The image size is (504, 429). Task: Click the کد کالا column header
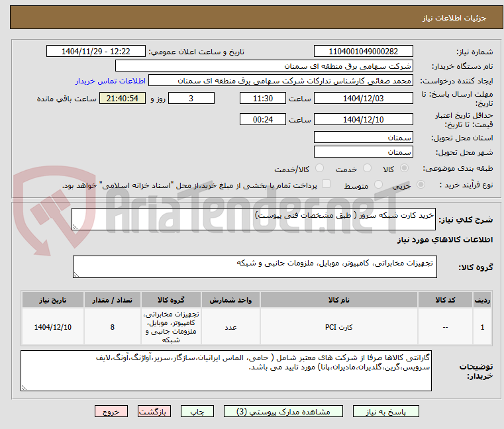[445, 300]
